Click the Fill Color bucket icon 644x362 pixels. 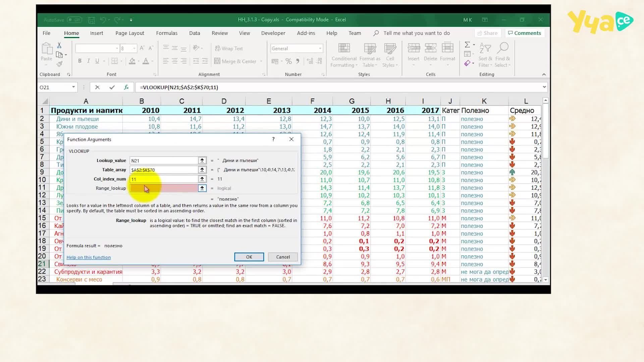point(132,61)
